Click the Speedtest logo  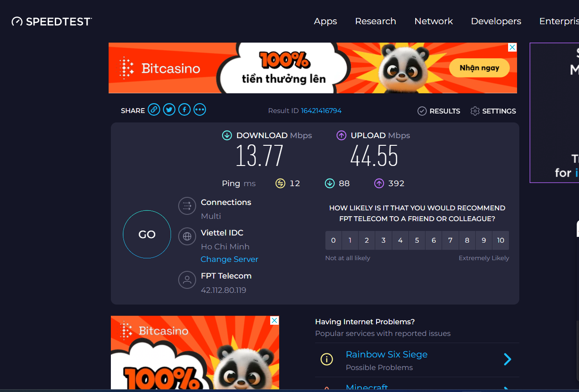[x=52, y=22]
